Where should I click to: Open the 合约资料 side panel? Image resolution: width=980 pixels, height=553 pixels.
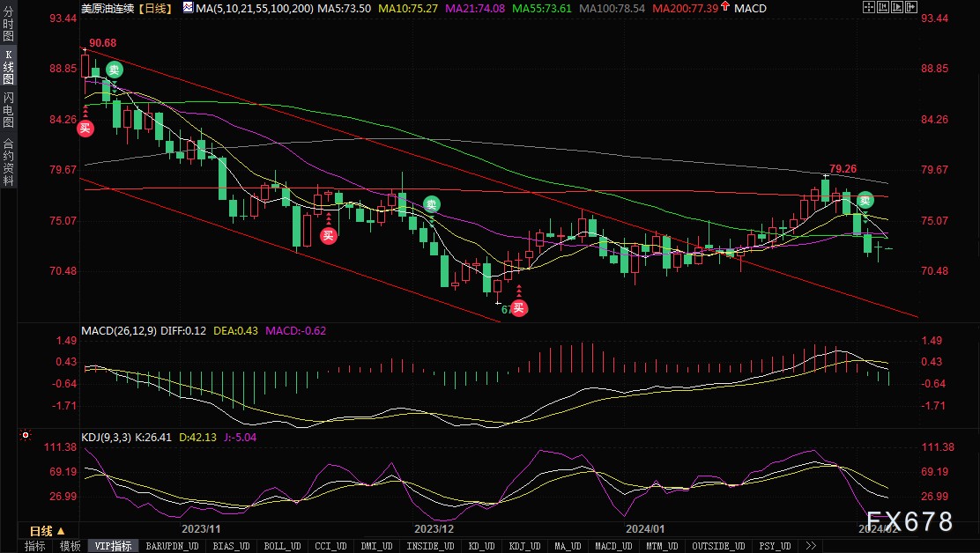click(8, 161)
